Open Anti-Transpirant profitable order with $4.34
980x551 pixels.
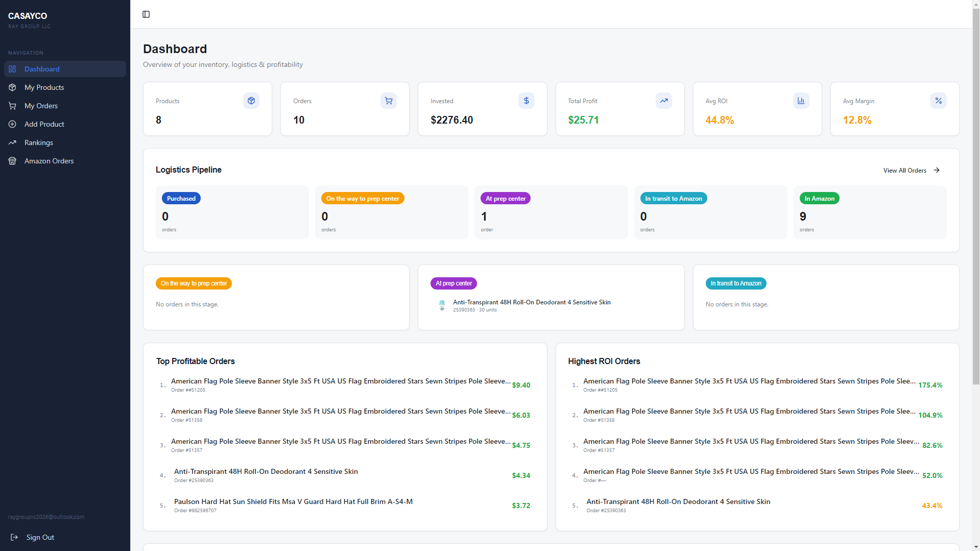pos(345,475)
